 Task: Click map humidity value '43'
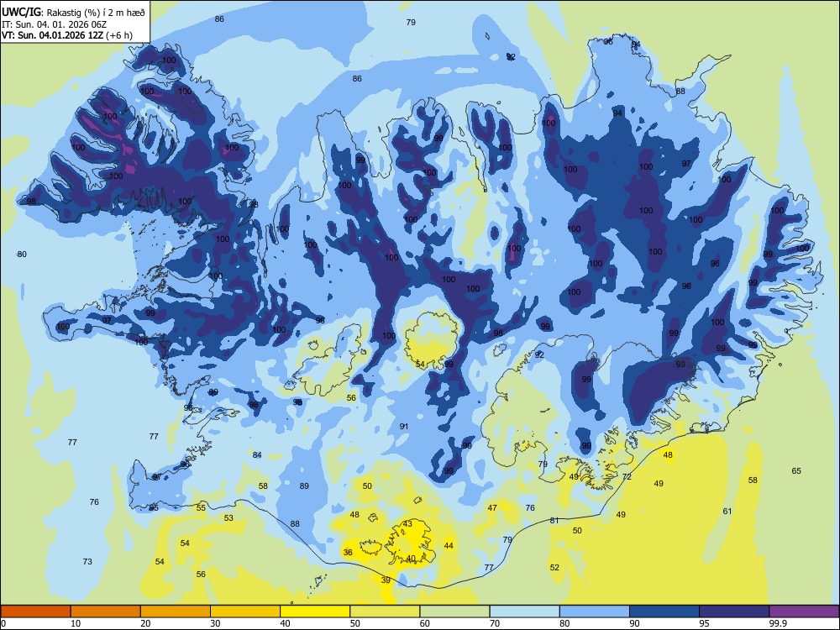pyautogui.click(x=407, y=523)
